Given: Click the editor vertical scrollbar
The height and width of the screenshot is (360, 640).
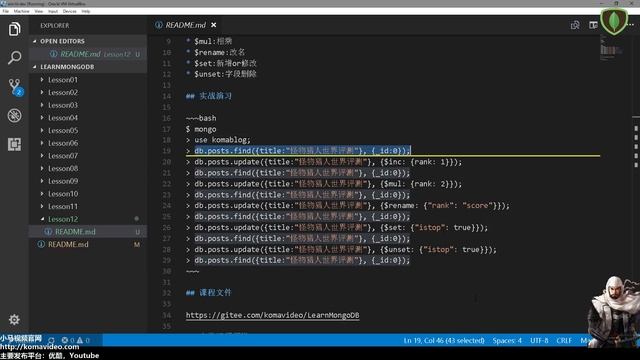Looking at the screenshot, I should coord(636,184).
